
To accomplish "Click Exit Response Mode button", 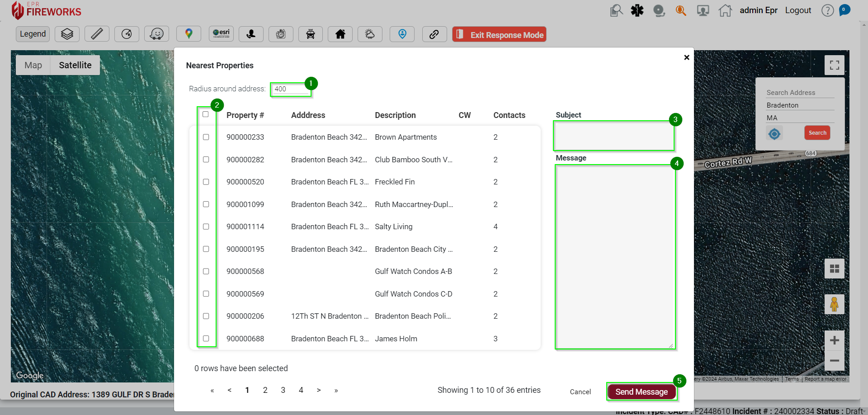I will (499, 35).
